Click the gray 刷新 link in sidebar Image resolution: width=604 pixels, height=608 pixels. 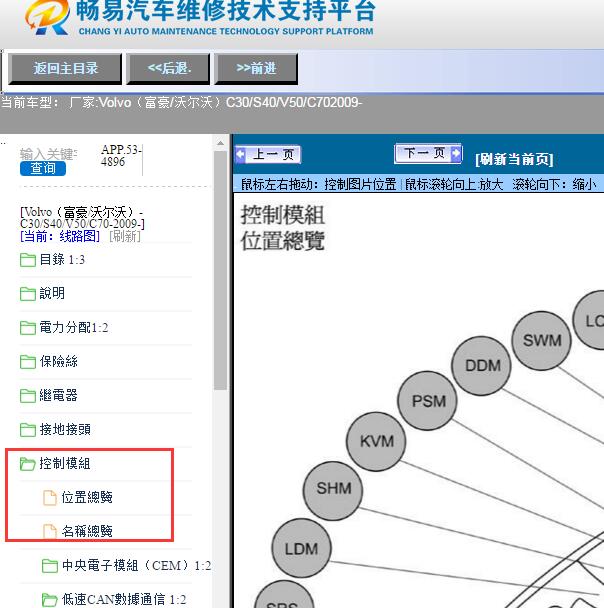pos(125,236)
